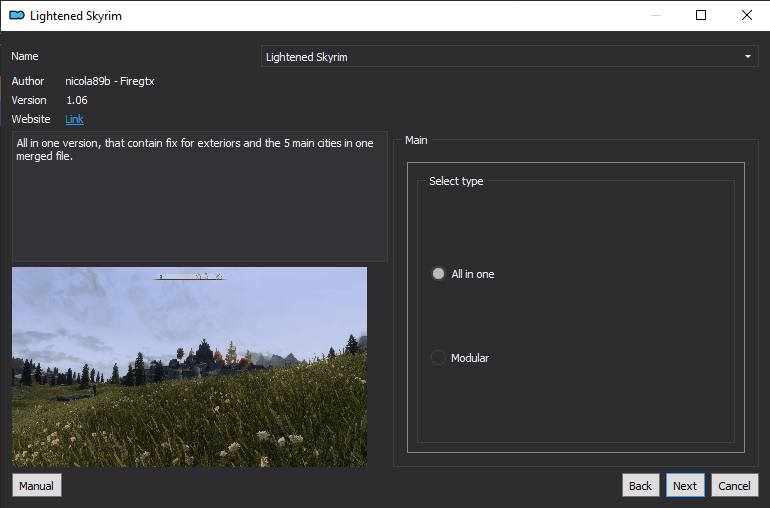770x508 pixels.
Task: Click the Name label
Action: pyautogui.click(x=25, y=56)
